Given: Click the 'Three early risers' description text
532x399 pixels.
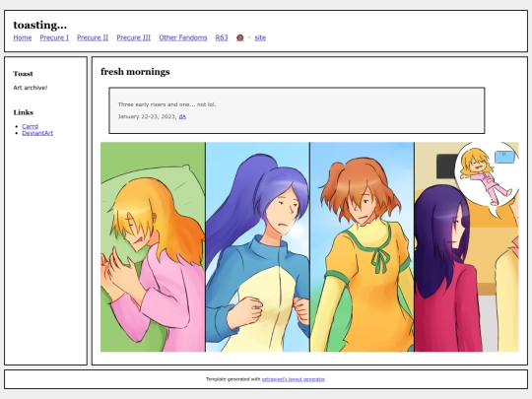Looking at the screenshot, I should [x=166, y=104].
